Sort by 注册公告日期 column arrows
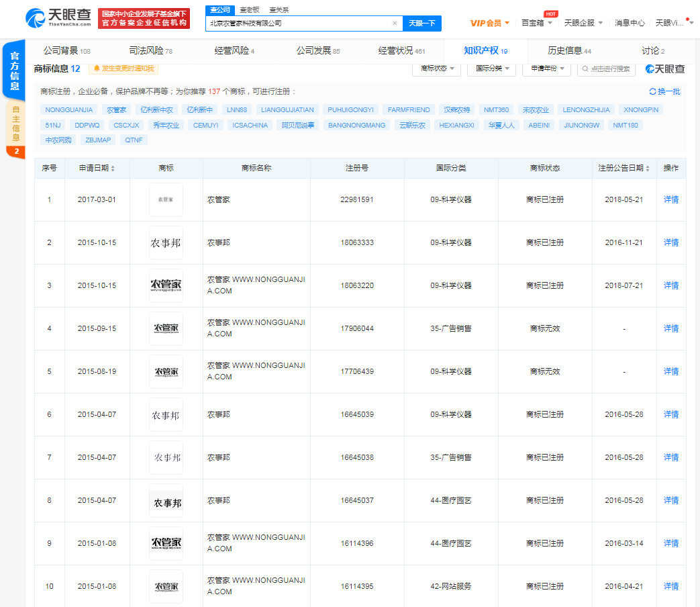The width and height of the screenshot is (700, 607). click(648, 169)
